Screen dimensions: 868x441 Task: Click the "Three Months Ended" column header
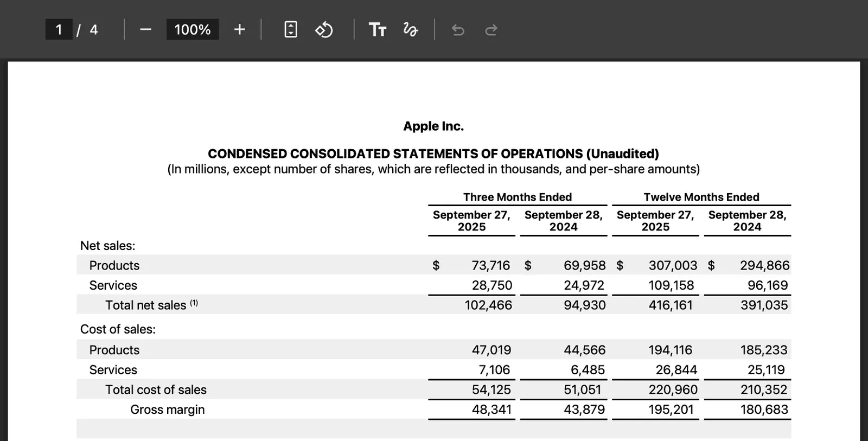(518, 197)
